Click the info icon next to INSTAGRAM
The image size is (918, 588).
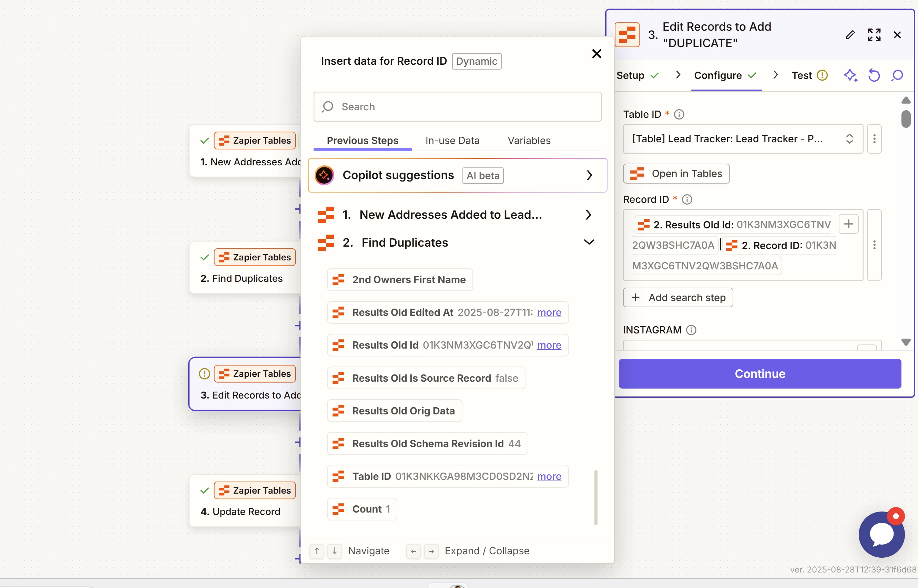(691, 330)
